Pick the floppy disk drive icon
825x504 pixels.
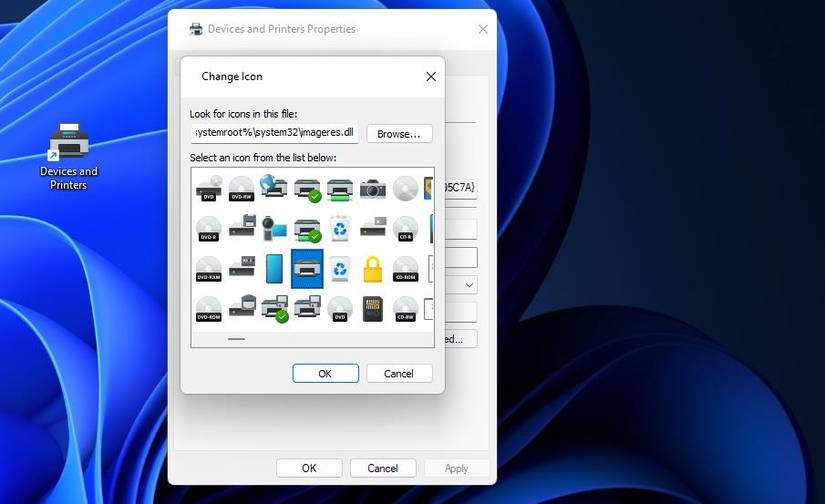coord(242,227)
